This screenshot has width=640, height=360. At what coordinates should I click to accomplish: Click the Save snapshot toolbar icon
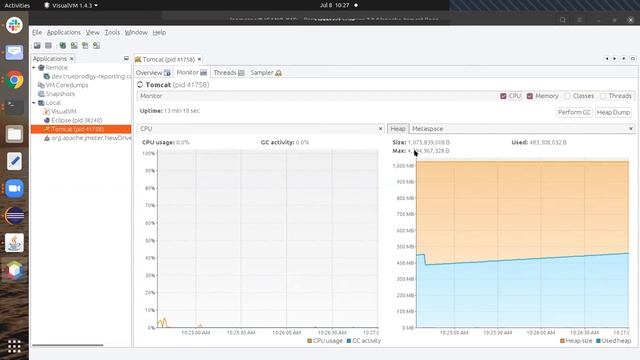pos(48,45)
